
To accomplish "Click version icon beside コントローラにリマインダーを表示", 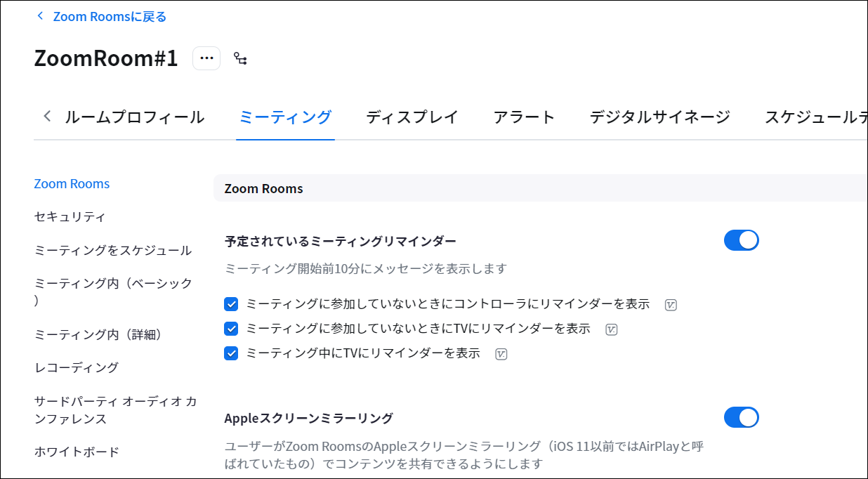I will (x=671, y=305).
